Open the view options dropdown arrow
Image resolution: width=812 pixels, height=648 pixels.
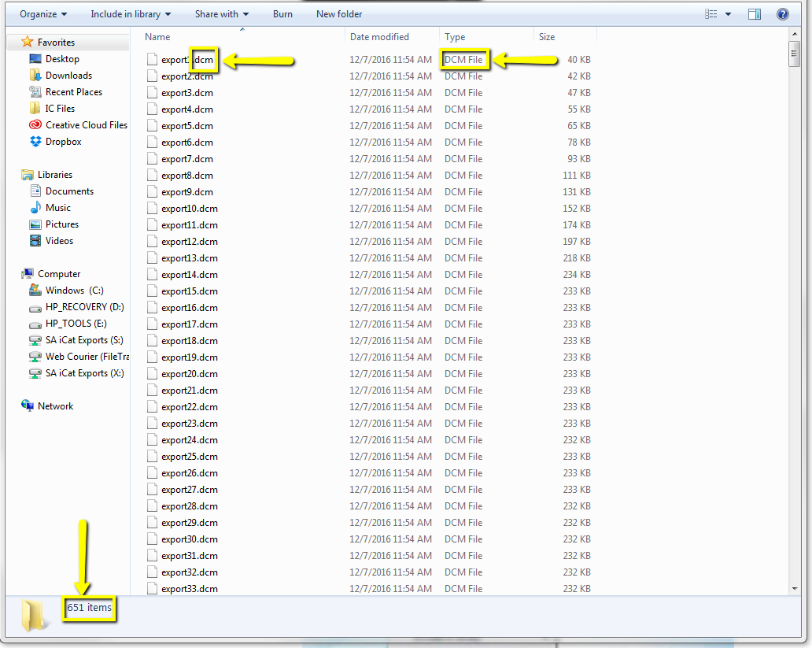728,14
